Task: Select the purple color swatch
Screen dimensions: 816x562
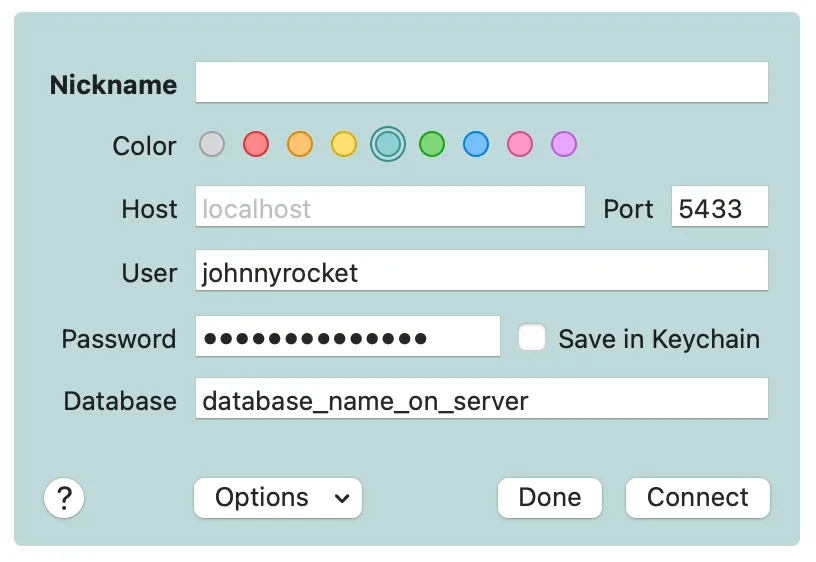Action: point(564,145)
